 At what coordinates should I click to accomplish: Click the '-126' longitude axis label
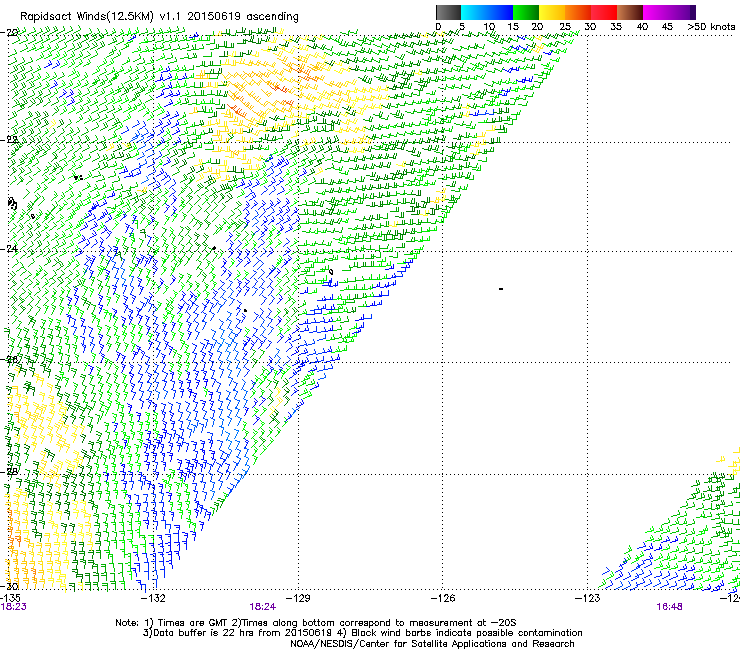coord(443,599)
